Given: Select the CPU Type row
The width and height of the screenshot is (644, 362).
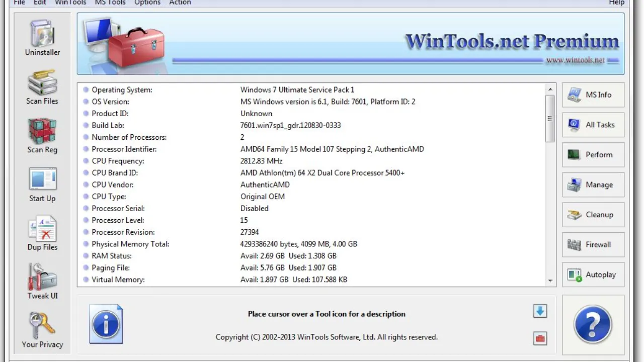Looking at the screenshot, I should pyautogui.click(x=312, y=197).
